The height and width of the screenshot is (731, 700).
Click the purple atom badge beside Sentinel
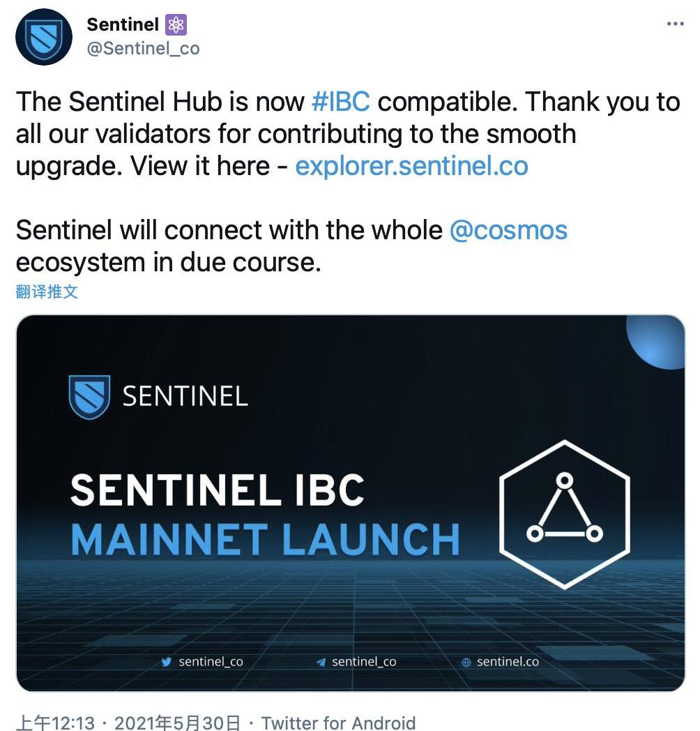tap(176, 25)
